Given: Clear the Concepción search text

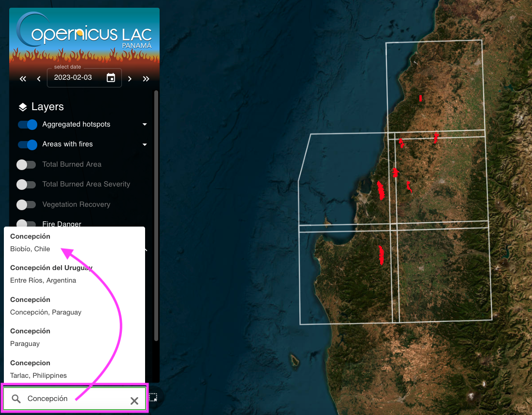Looking at the screenshot, I should 134,401.
